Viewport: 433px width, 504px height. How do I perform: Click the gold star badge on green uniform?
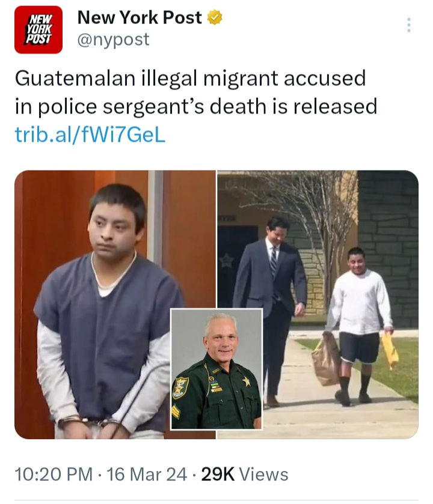[x=246, y=381]
